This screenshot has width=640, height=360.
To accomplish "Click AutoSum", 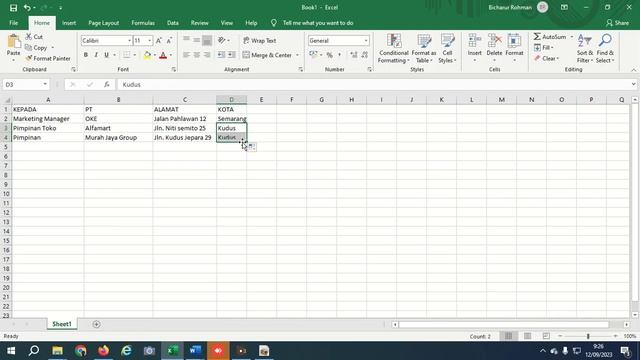I will 550,37.
